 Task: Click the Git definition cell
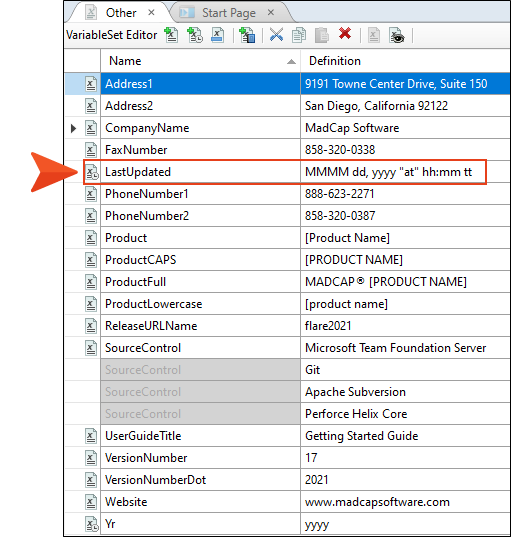point(406,370)
